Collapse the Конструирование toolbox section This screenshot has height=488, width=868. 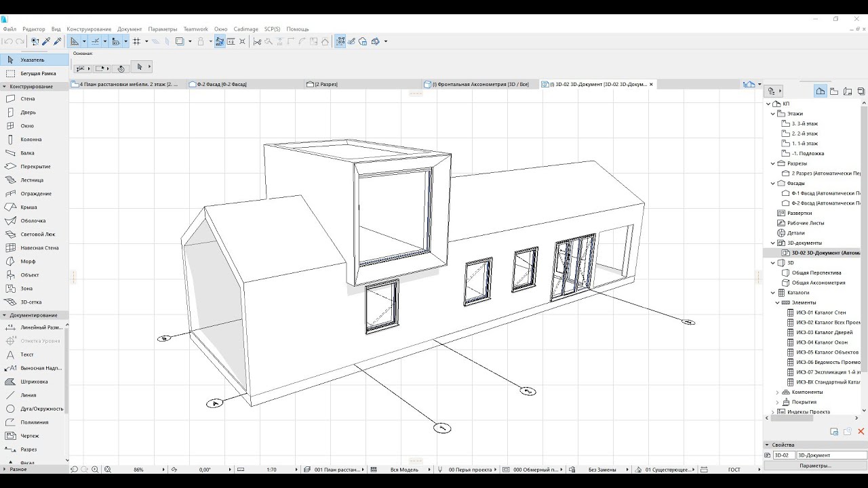[x=34, y=86]
